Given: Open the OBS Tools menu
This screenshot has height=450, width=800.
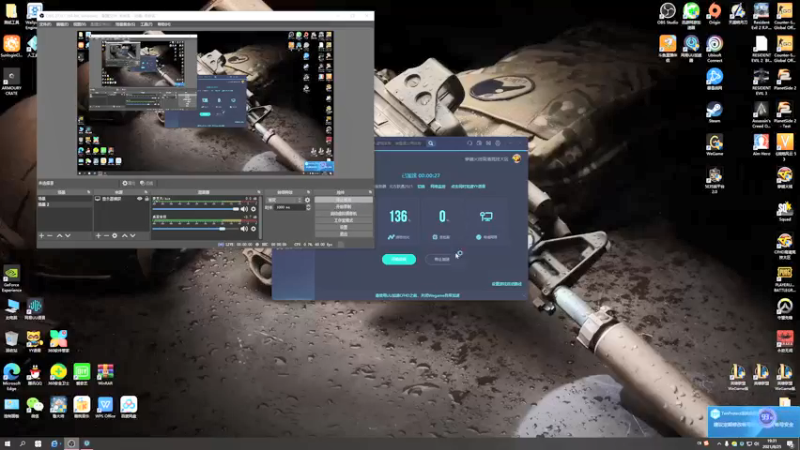Looking at the screenshot, I should pyautogui.click(x=146, y=24).
